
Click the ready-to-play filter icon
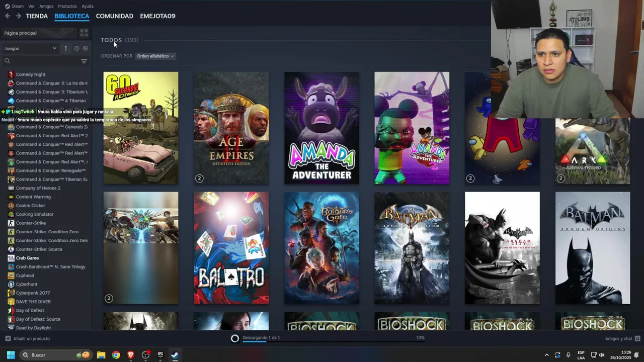pyautogui.click(x=85, y=48)
